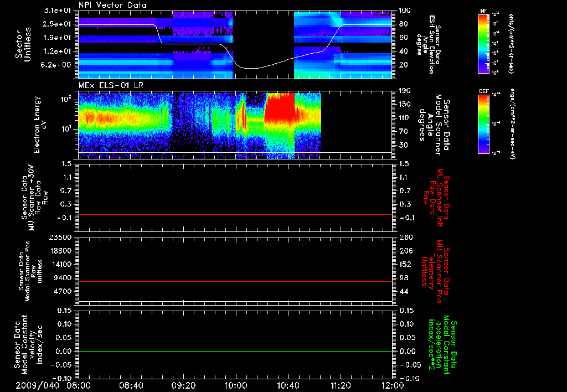Click the 'Model Scanner Angle degrees' axis title
This screenshot has height=392, width=567.
click(435, 125)
